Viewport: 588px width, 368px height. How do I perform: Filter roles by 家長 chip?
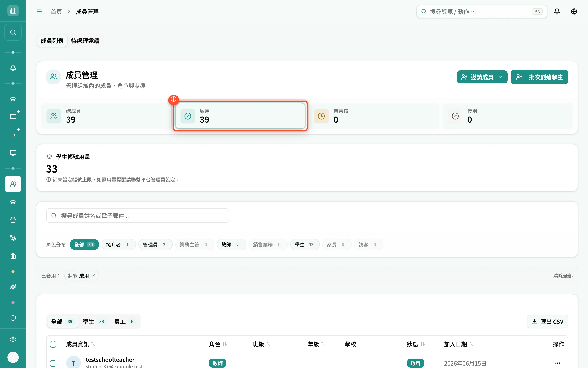tap(336, 245)
